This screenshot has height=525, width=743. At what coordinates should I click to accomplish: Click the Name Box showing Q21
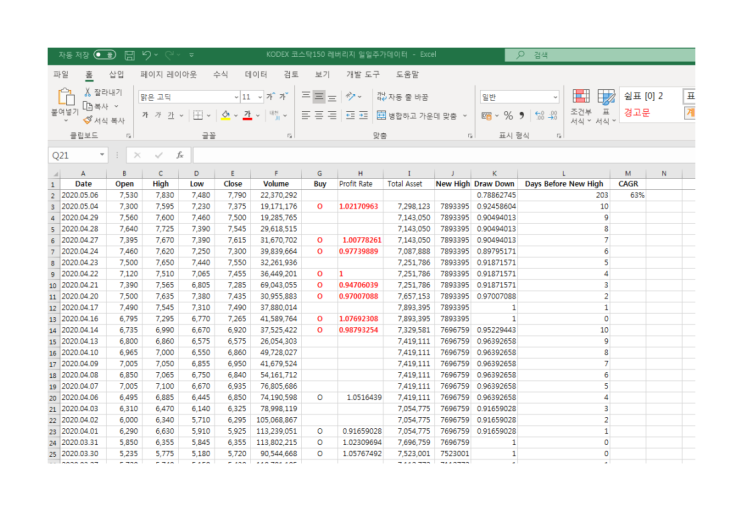click(78, 155)
